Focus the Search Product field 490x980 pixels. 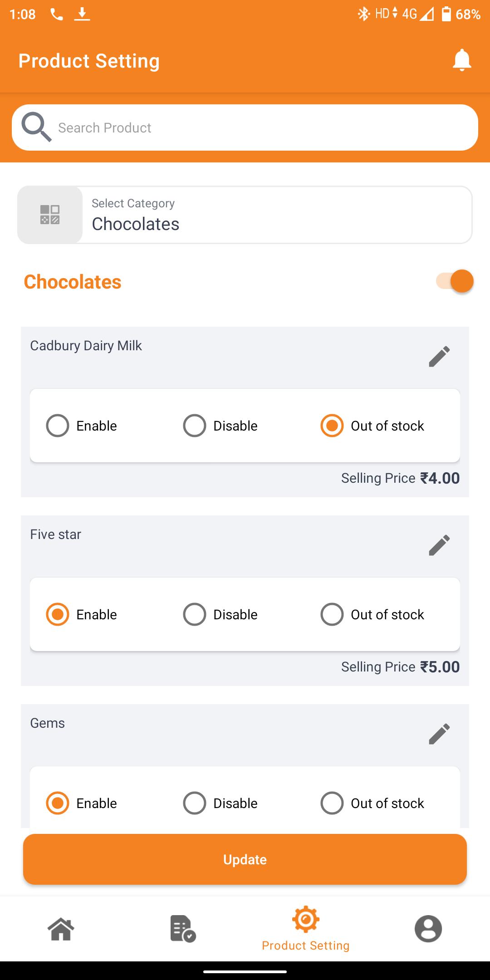coord(245,127)
